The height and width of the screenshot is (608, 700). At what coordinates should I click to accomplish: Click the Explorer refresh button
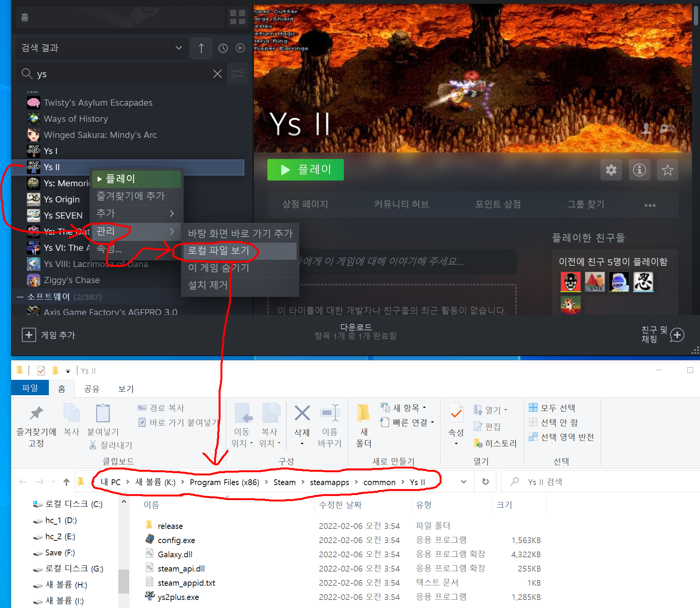[486, 482]
